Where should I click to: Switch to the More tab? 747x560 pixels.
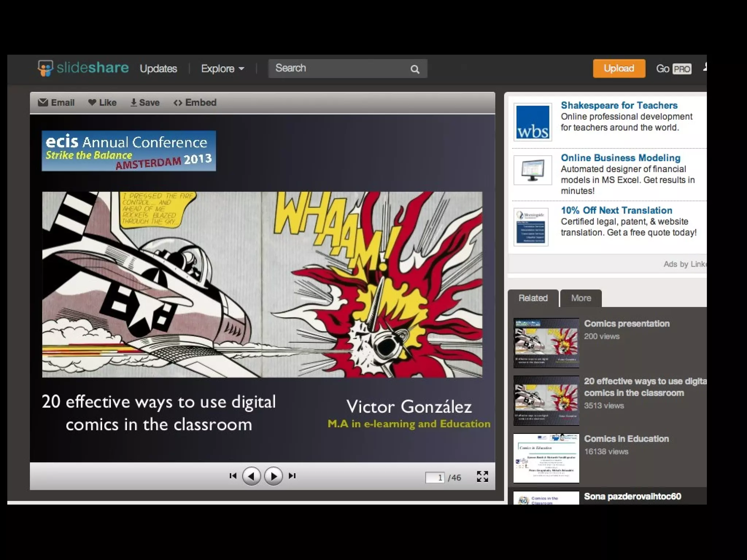pyautogui.click(x=581, y=298)
